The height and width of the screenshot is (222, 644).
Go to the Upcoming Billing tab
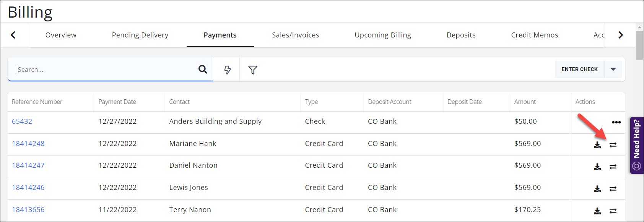coord(382,35)
